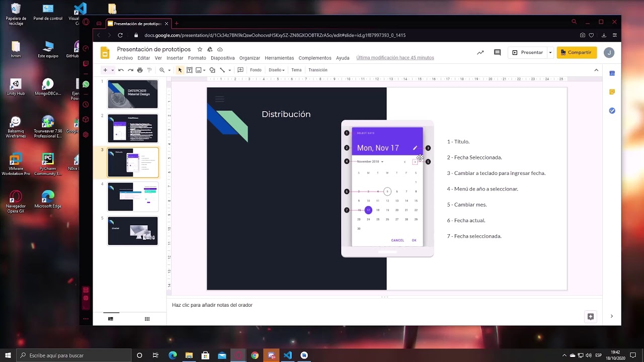Click the zoom magnifier tool
The width and height of the screenshot is (644, 362).
(x=162, y=70)
